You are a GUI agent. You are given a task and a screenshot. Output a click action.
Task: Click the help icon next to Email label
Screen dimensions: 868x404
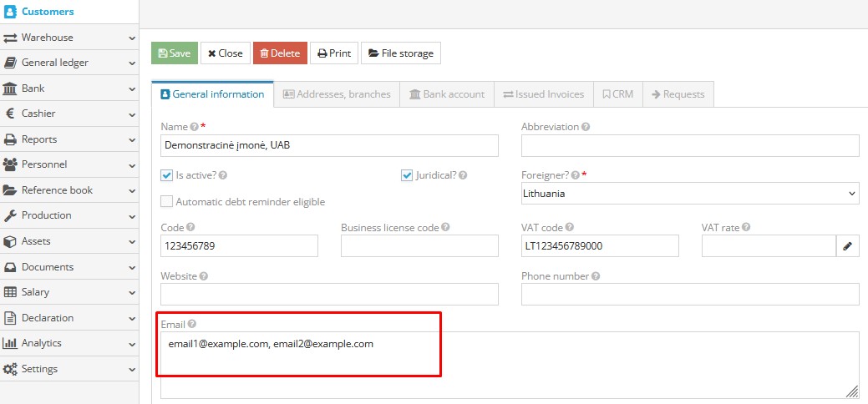point(192,324)
